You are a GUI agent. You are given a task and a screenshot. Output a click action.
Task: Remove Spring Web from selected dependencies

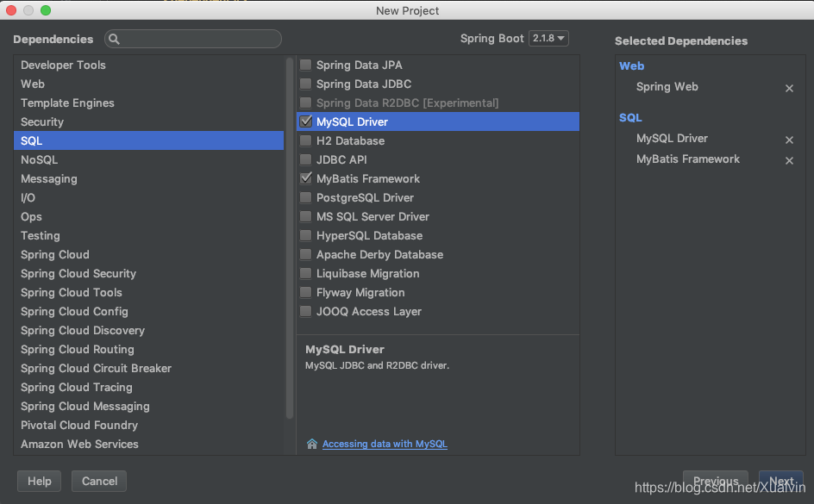click(x=789, y=88)
